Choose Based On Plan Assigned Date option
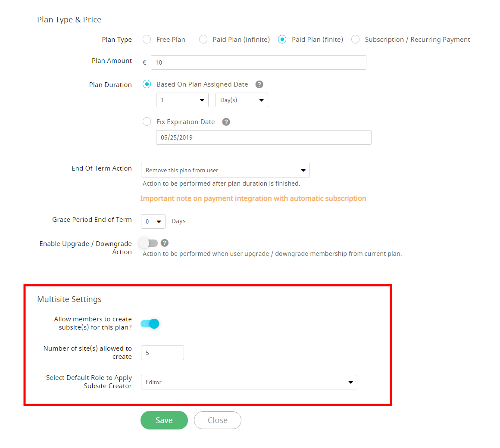 pyautogui.click(x=147, y=84)
